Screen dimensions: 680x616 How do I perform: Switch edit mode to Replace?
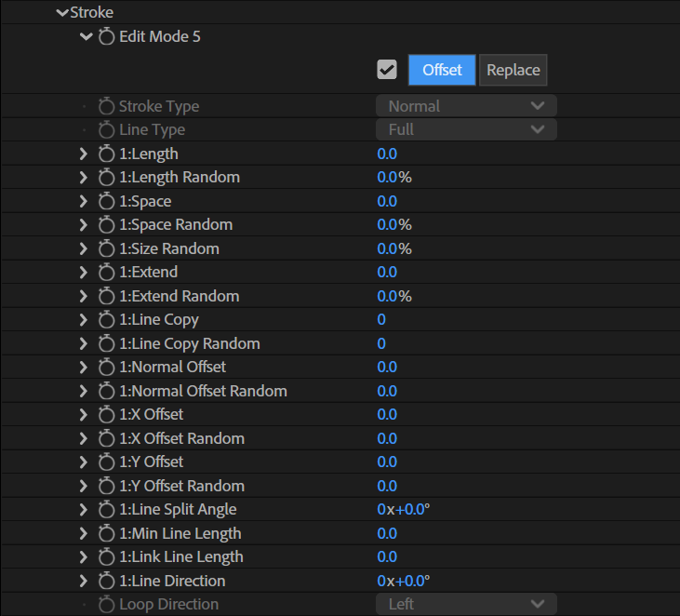(513, 70)
